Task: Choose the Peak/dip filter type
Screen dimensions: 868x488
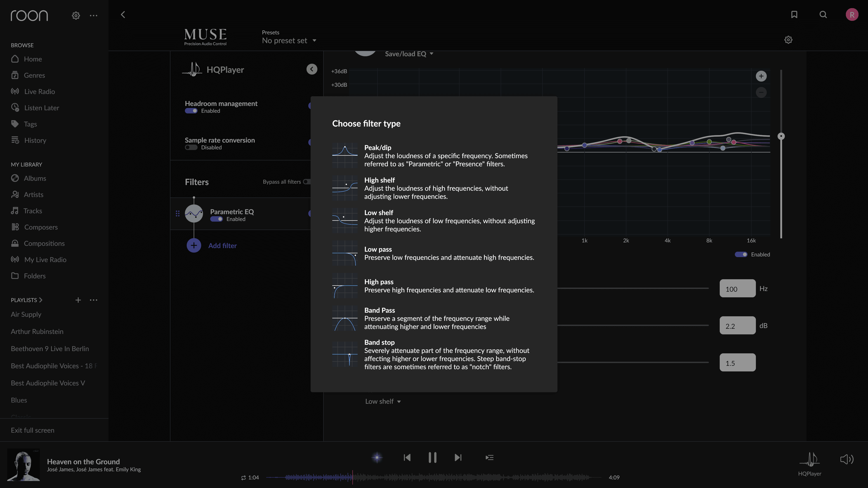Action: click(x=434, y=156)
